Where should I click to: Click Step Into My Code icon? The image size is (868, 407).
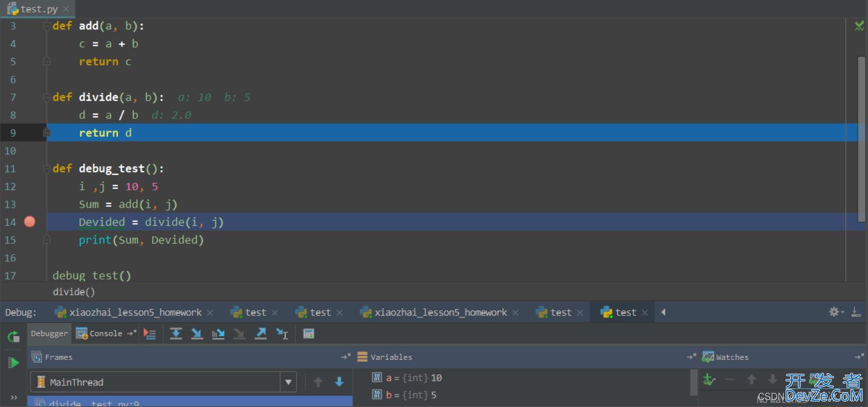pos(218,334)
